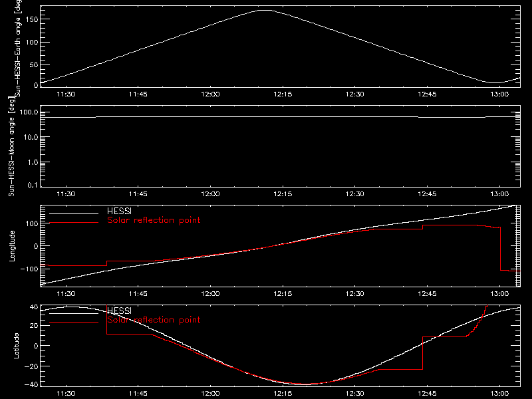Image resolution: width=532 pixels, height=399 pixels.
Task: Click white HESSI legend line sample in Longitude plot
Action: click(x=74, y=213)
